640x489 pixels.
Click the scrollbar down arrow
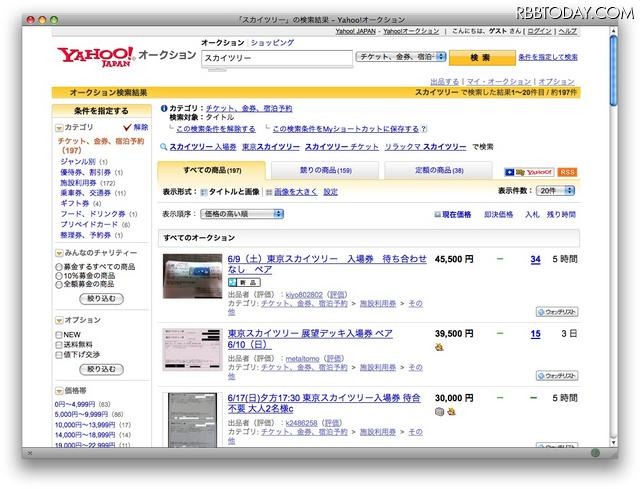[x=613, y=442]
